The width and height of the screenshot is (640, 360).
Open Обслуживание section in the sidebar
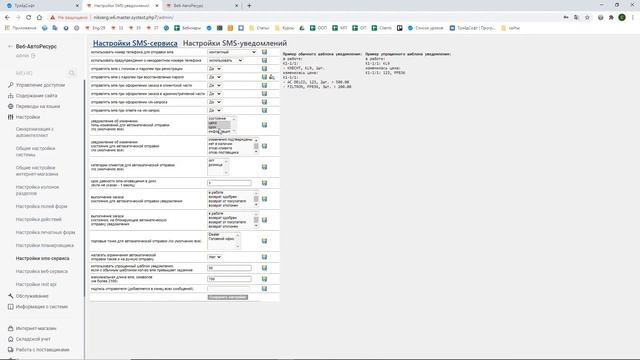coord(32,296)
